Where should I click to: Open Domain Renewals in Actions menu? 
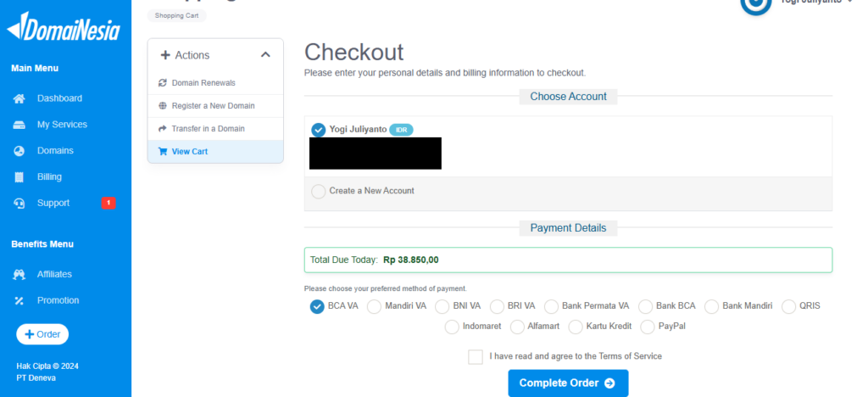coord(203,83)
